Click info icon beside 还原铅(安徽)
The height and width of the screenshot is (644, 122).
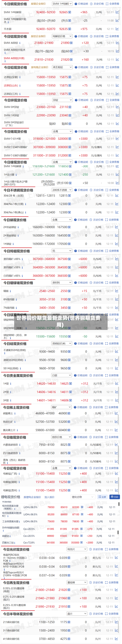(20, 77)
